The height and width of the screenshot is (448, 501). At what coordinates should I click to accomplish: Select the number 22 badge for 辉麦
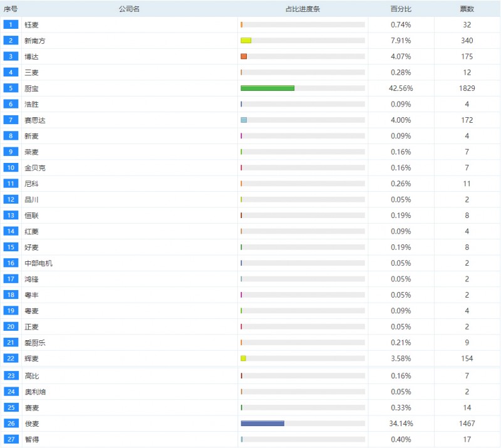[x=11, y=358]
